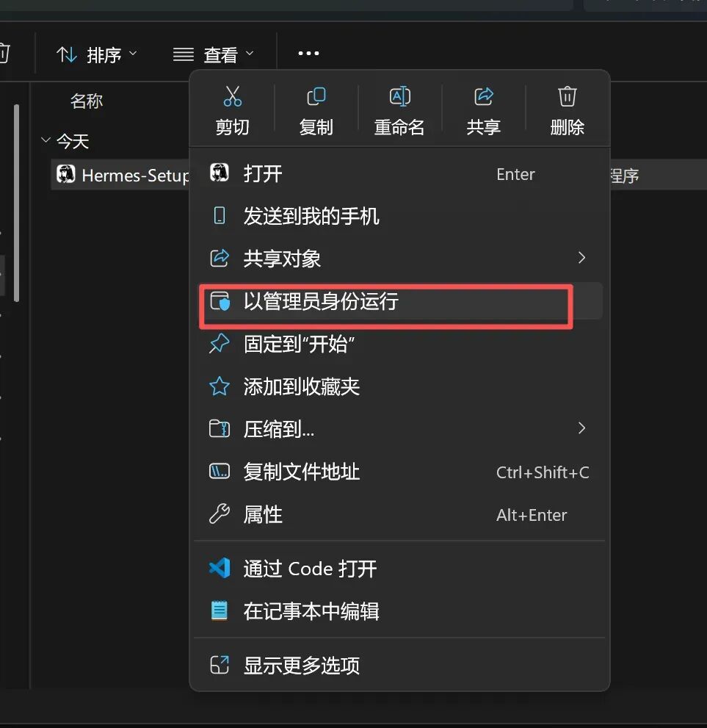Click the 名称 column header
Screen dimensions: 707x728
pyautogui.click(x=87, y=101)
